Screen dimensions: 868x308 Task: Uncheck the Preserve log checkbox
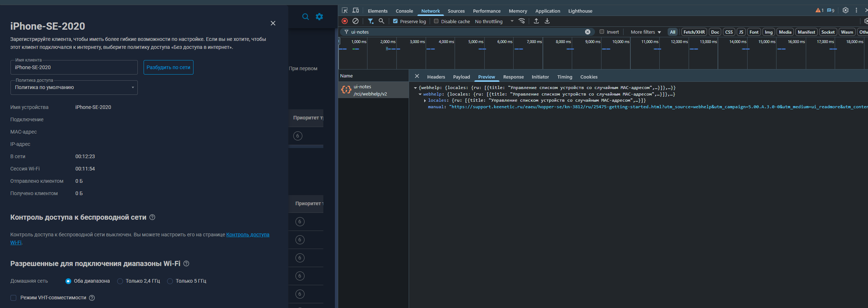395,21
